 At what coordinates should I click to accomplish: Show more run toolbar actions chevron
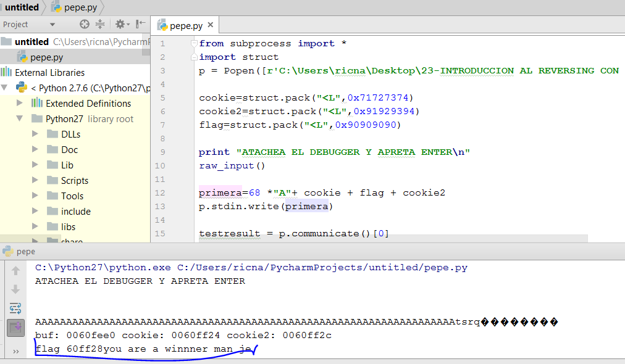(15, 351)
